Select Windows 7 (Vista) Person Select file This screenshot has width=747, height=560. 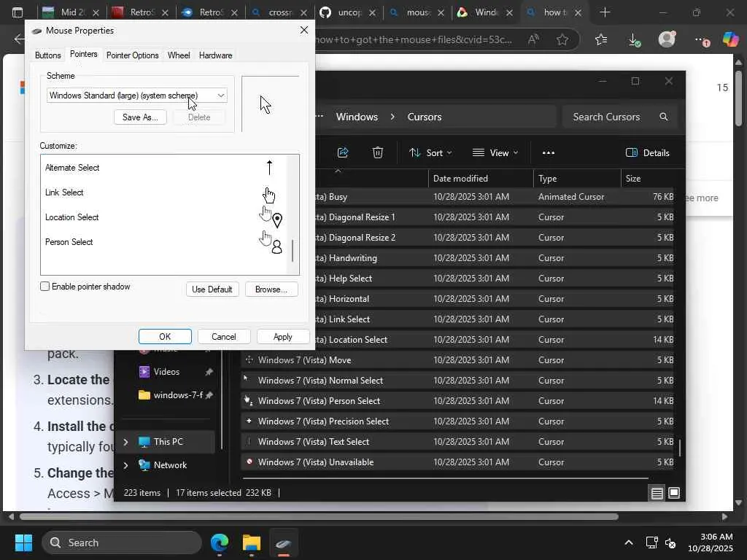tap(458, 401)
